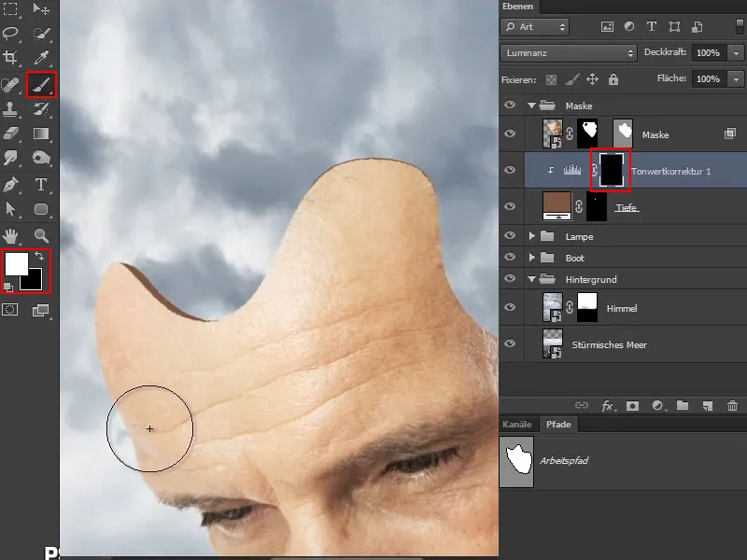Viewport: 747px width, 560px height.
Task: Select the Path Selection tool
Action: (x=10, y=209)
